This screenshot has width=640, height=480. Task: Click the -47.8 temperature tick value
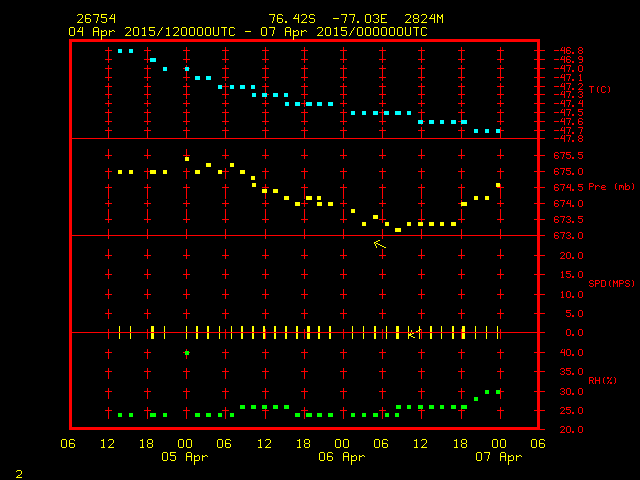tap(569, 139)
